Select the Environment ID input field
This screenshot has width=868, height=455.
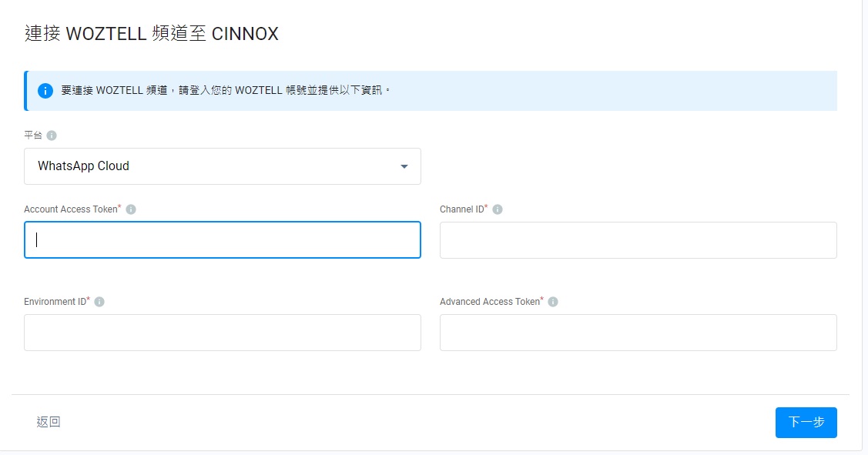(x=222, y=333)
